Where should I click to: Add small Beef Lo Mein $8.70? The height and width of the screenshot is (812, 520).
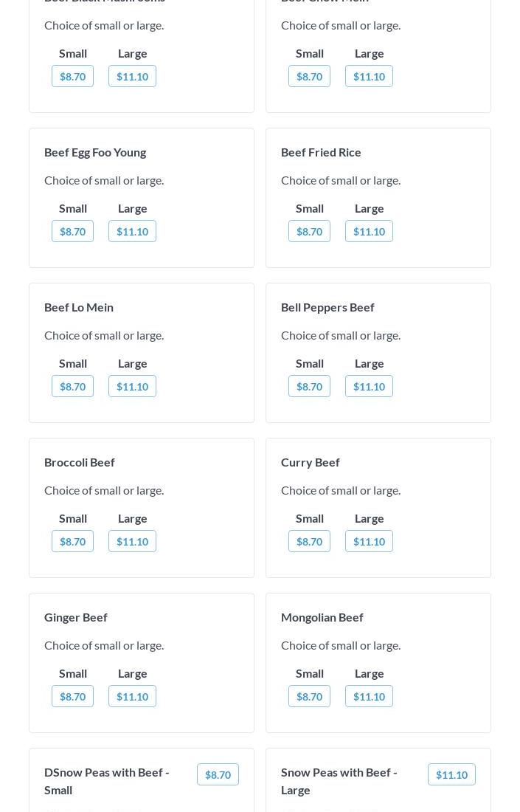point(72,386)
